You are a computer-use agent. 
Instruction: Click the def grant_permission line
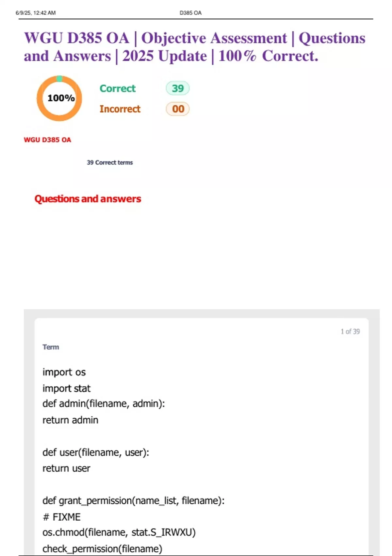tap(133, 501)
